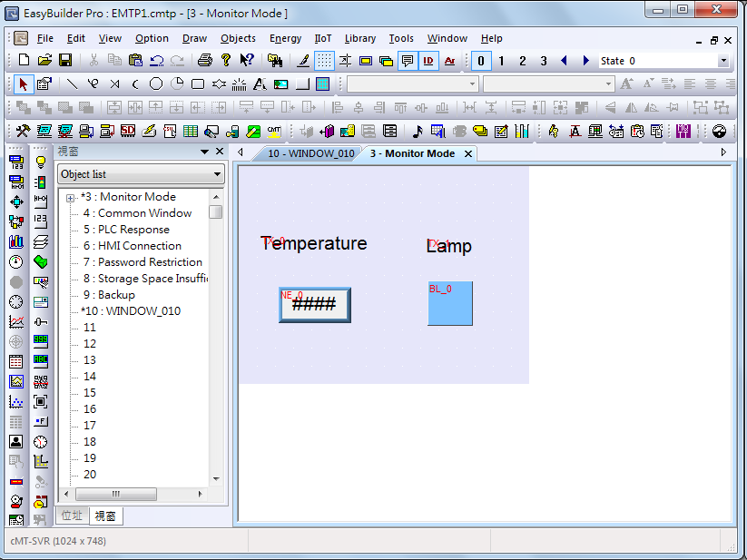
Task: Switch to state 1 button
Action: (501, 61)
